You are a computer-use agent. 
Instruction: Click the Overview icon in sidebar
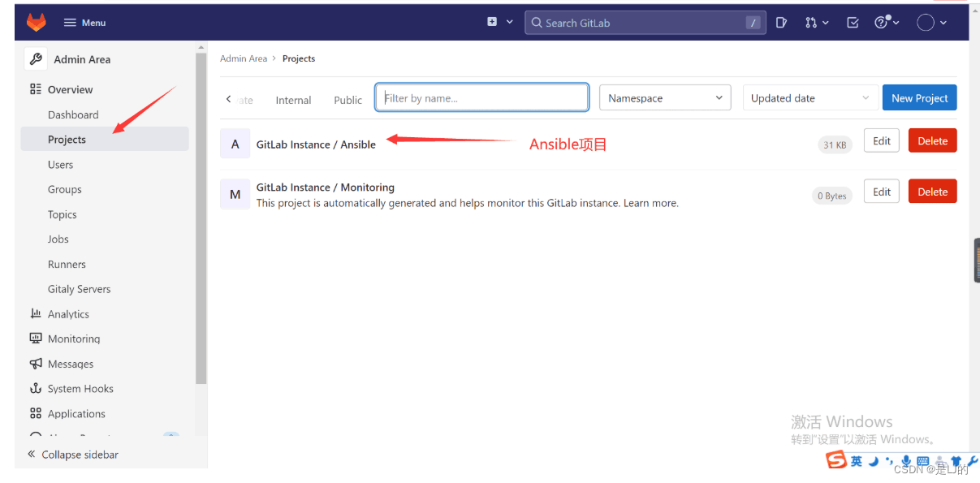36,89
